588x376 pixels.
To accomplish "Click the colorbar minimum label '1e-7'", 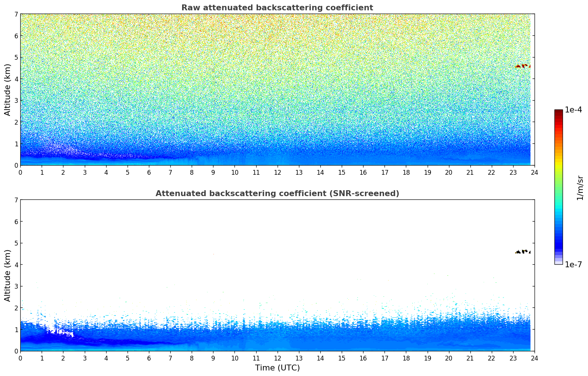I will (574, 265).
